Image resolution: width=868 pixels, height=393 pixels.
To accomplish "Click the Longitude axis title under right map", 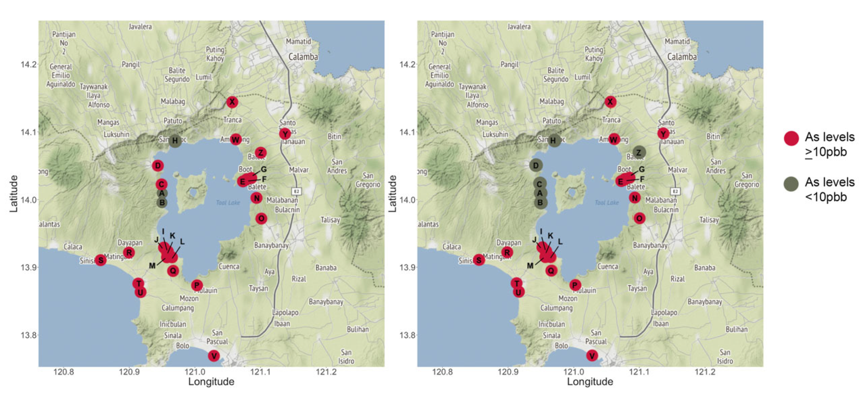I will coord(590,382).
